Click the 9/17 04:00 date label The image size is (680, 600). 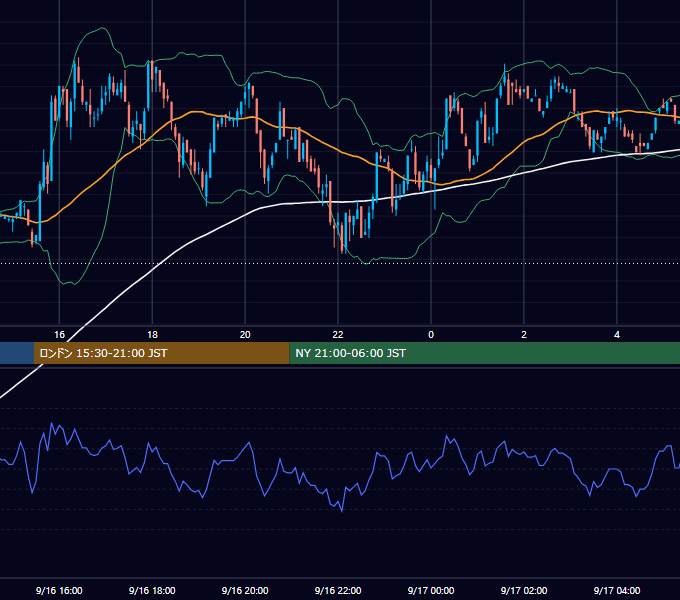(617, 590)
